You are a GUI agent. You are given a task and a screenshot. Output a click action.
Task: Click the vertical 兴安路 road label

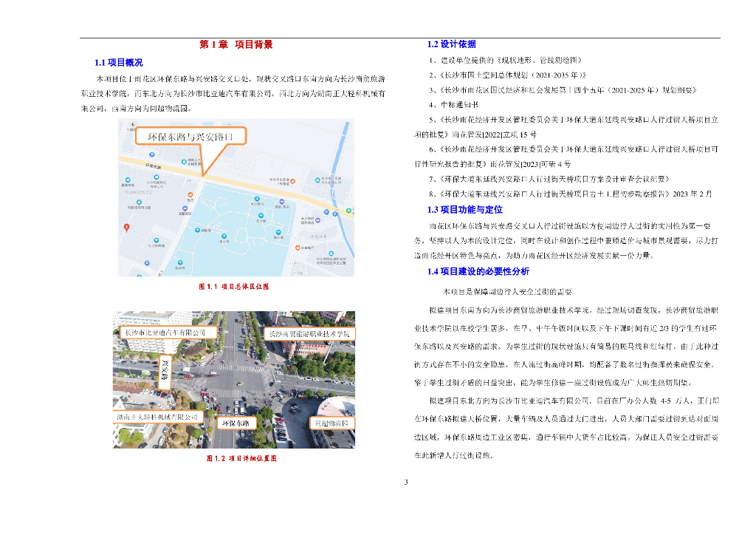165,371
